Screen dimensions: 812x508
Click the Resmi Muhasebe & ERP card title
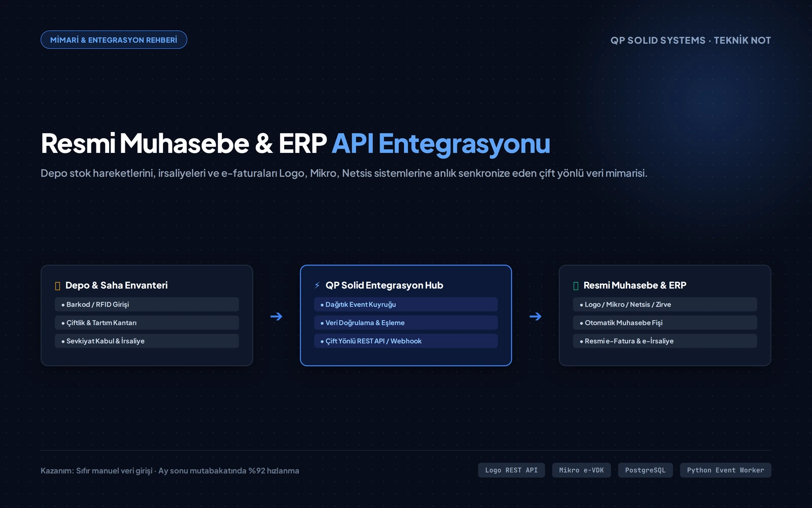(634, 285)
